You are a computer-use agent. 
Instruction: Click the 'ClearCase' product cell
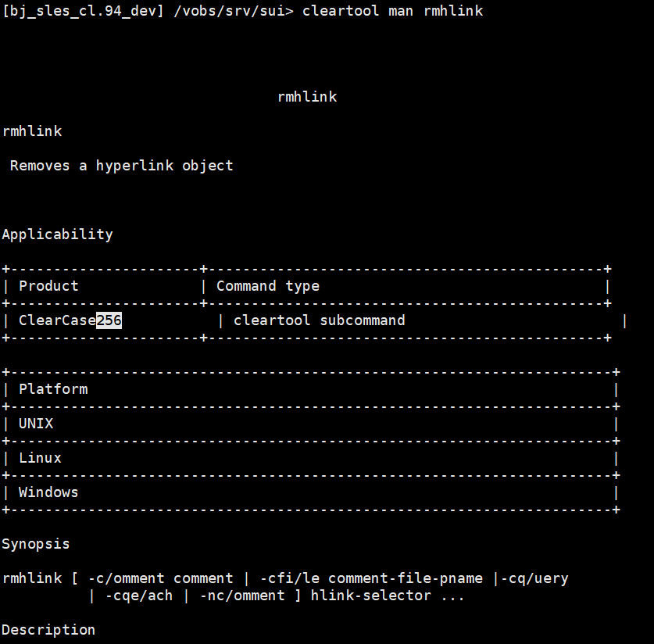coord(58,320)
